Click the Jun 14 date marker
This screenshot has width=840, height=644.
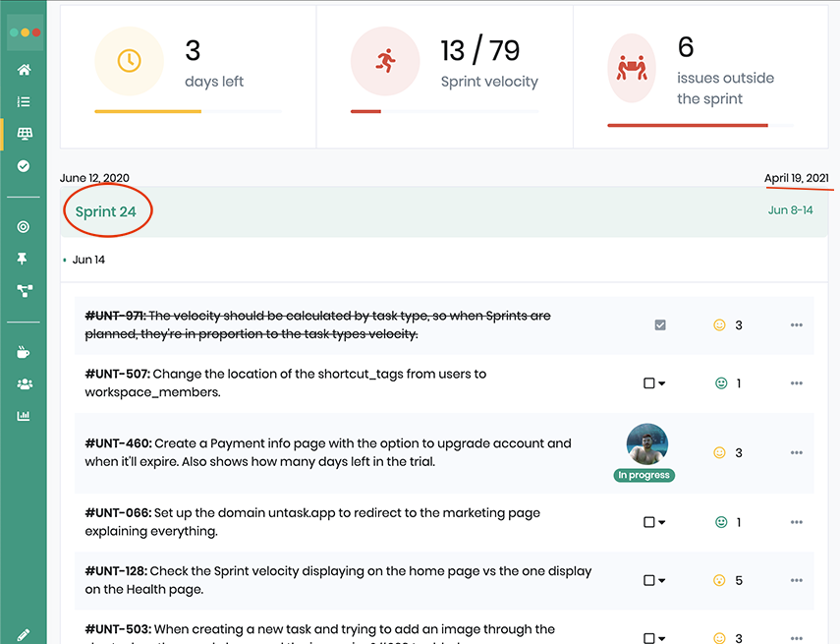coord(88,260)
